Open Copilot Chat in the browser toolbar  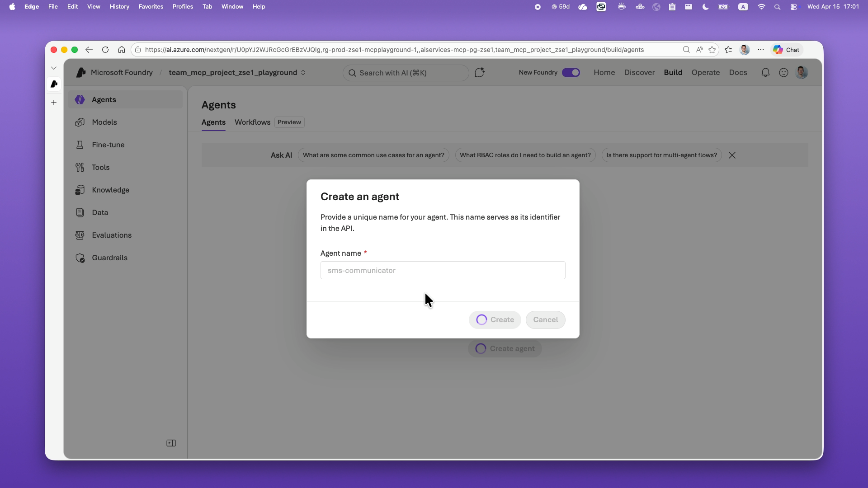click(786, 50)
